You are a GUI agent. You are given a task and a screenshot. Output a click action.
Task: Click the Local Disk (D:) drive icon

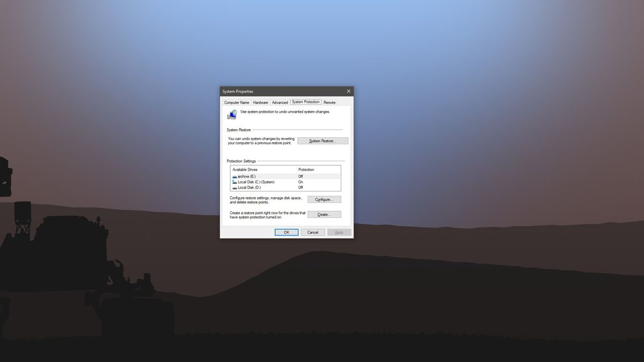(x=234, y=187)
